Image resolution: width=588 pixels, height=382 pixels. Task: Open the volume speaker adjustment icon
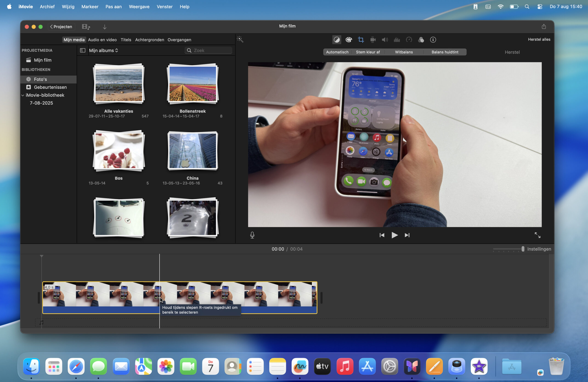(385, 40)
